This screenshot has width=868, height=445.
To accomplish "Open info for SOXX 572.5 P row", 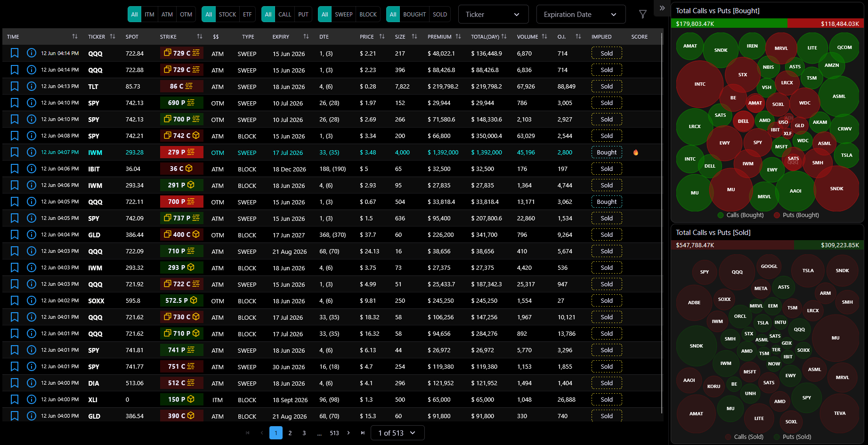I will 32,300.
